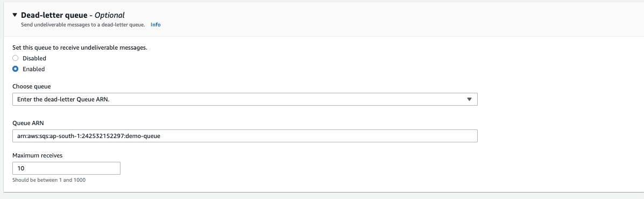
Task: Focus the Queue ARN text field
Action: (x=245, y=136)
